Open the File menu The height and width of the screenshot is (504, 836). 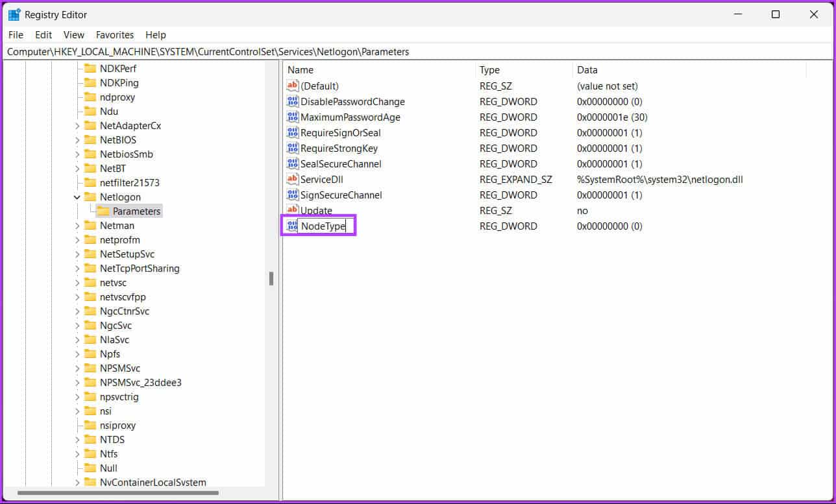pos(16,34)
